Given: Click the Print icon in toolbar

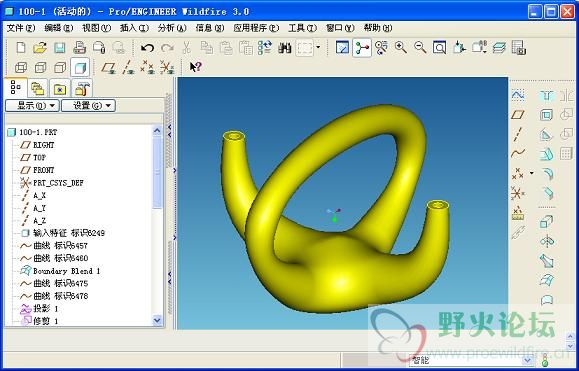Looking at the screenshot, I should (79, 48).
